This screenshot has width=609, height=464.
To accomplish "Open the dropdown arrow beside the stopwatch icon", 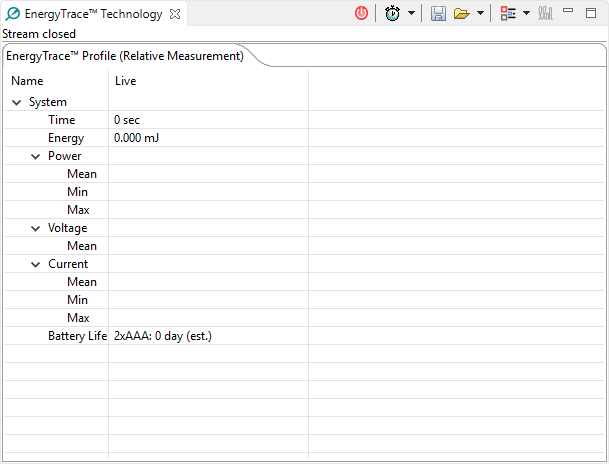I will 411,14.
